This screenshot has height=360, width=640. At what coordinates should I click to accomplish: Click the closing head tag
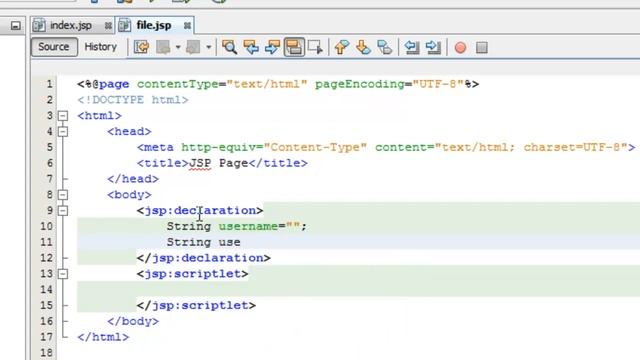click(133, 179)
